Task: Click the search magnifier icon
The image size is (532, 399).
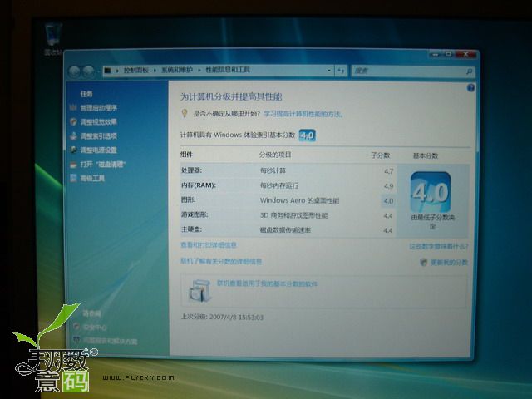Action: 469,71
